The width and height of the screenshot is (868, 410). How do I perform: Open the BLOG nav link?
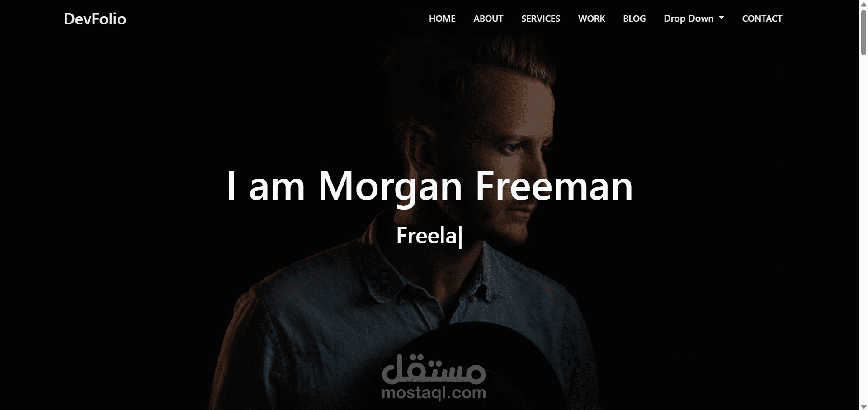(634, 19)
